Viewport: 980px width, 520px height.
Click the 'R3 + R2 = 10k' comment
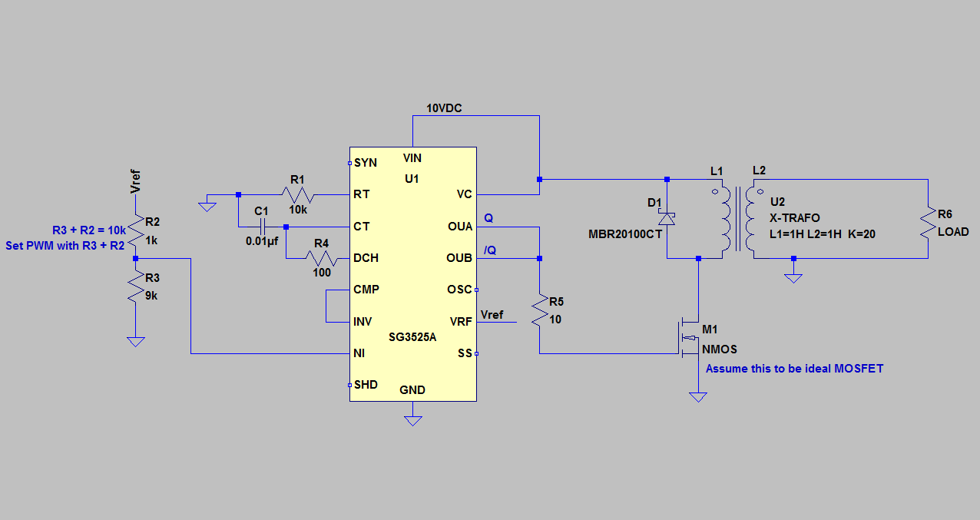[89, 230]
